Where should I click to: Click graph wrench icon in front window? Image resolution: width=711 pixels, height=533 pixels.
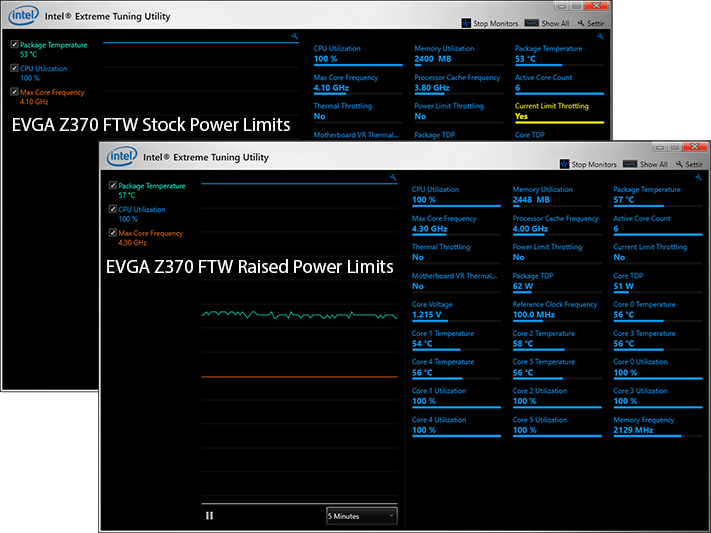pyautogui.click(x=393, y=177)
